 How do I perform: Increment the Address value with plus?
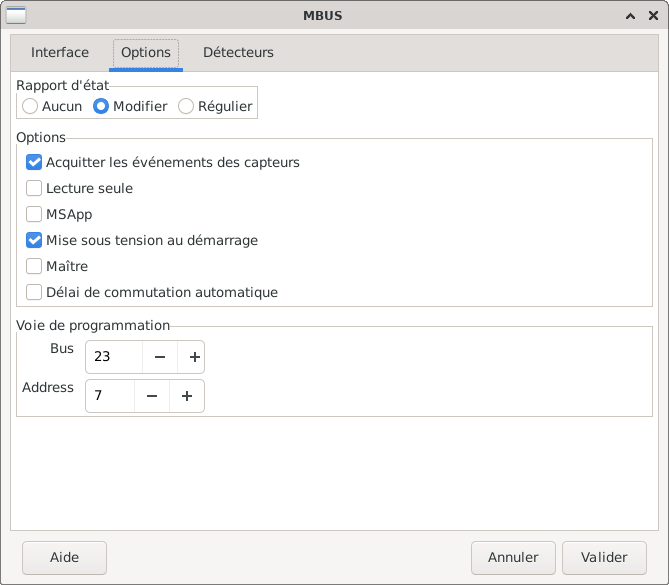pyautogui.click(x=187, y=396)
